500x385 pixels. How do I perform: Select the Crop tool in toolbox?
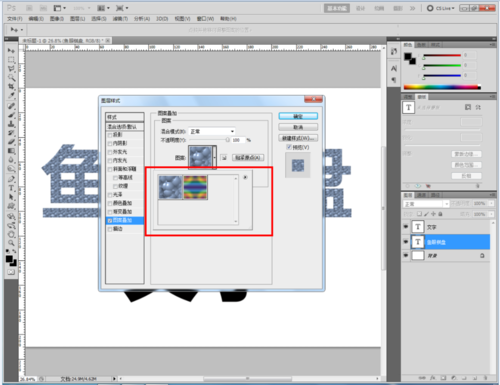(x=11, y=86)
